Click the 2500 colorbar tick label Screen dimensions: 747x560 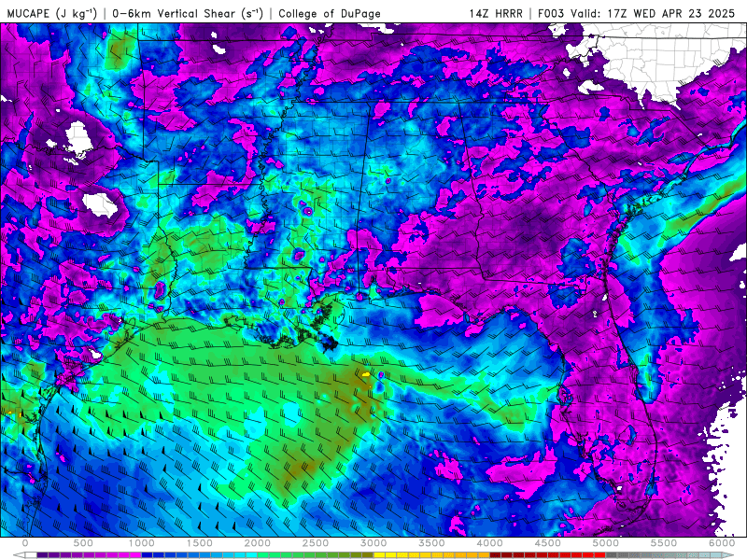tap(316, 543)
